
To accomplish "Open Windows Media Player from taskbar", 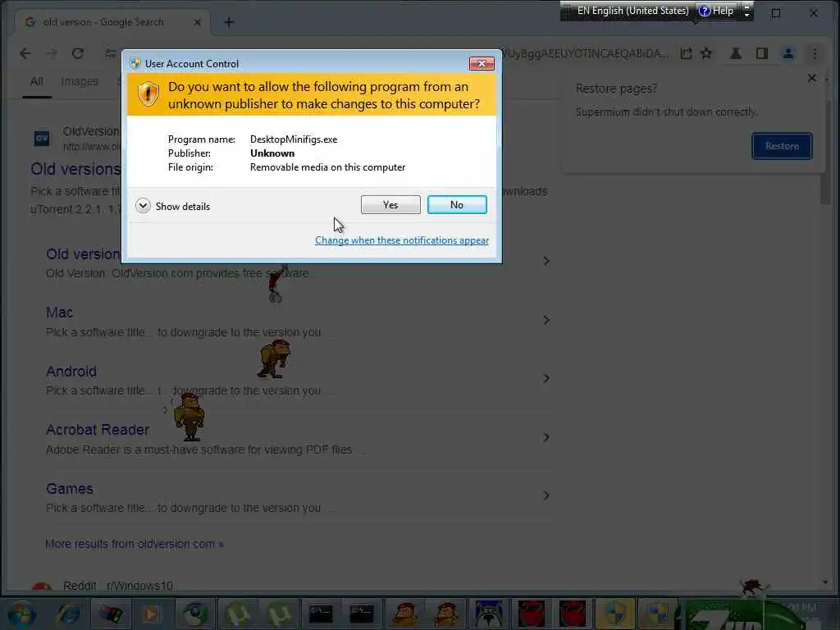I will (151, 614).
